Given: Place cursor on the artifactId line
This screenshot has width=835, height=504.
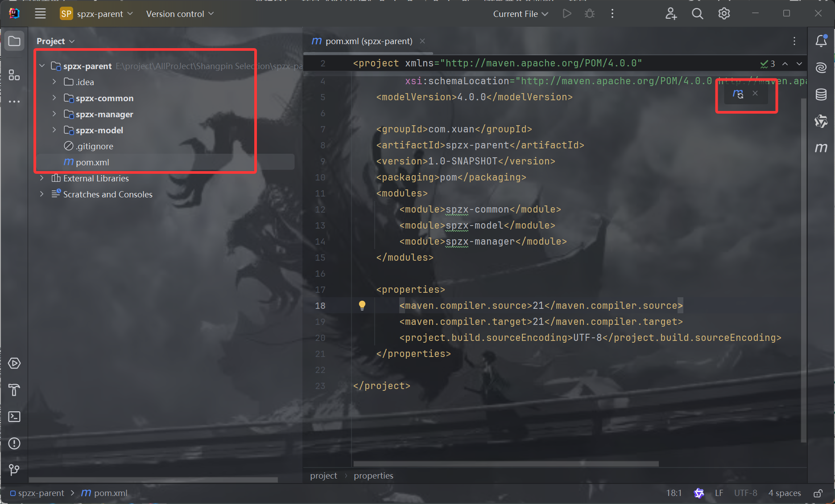Looking at the screenshot, I should 480,145.
